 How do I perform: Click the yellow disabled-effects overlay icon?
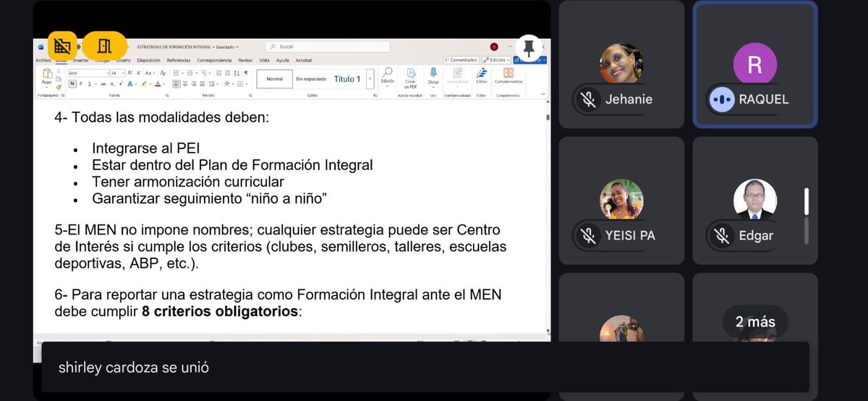point(62,46)
